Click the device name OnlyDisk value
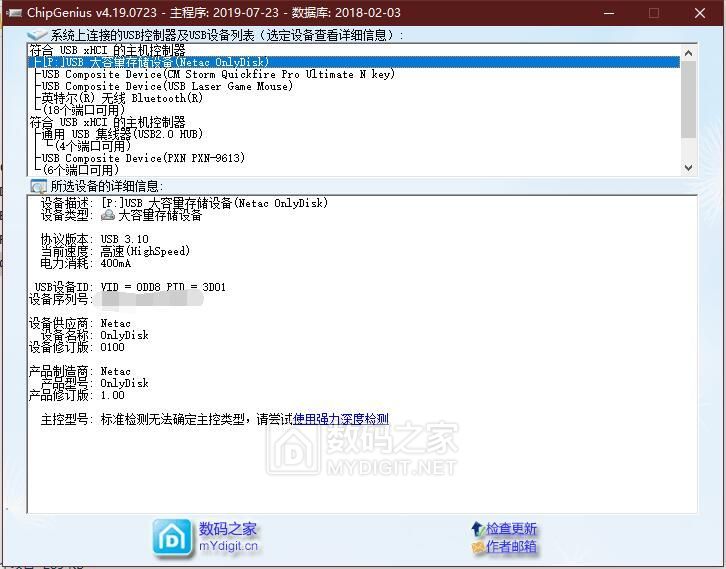726x569 pixels. pos(125,335)
